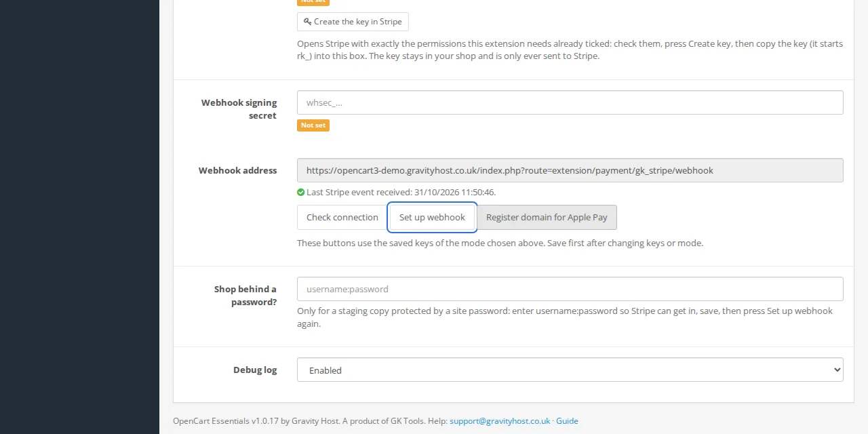Click Set up webhook button

tap(432, 217)
